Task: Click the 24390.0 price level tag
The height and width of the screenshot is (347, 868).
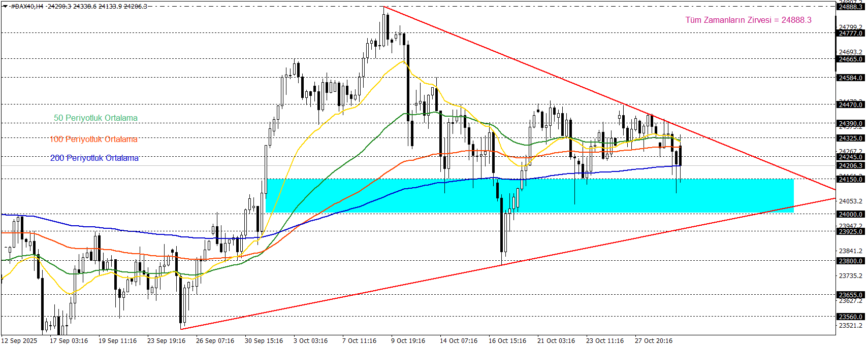Action: (x=850, y=123)
